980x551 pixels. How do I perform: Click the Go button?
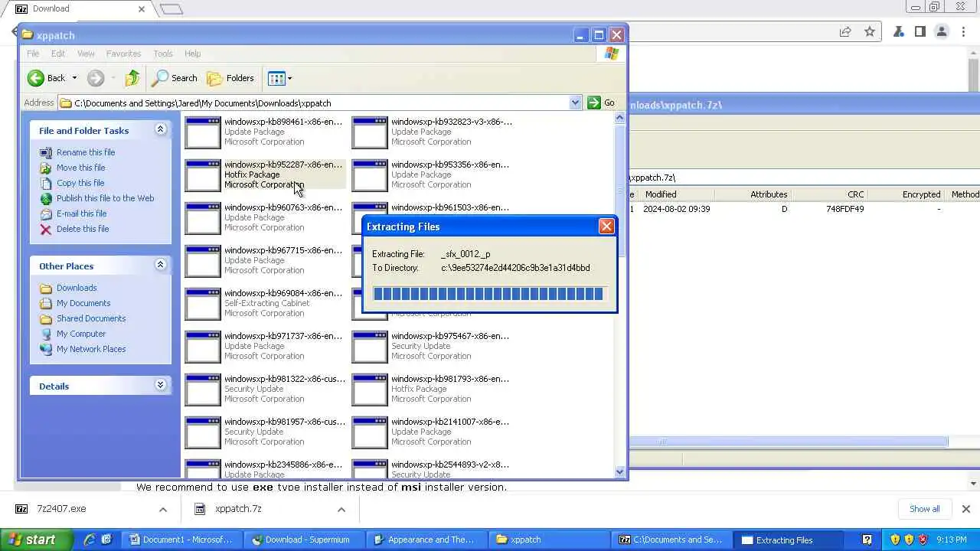[x=602, y=103]
